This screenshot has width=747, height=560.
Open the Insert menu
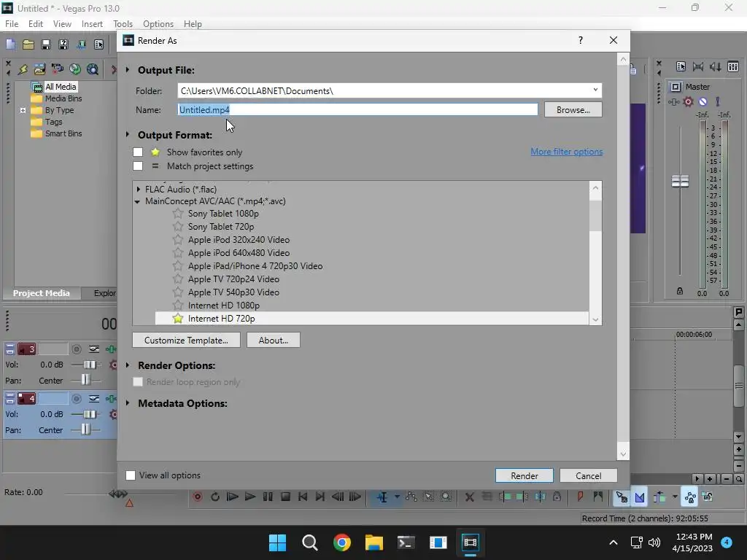point(92,24)
